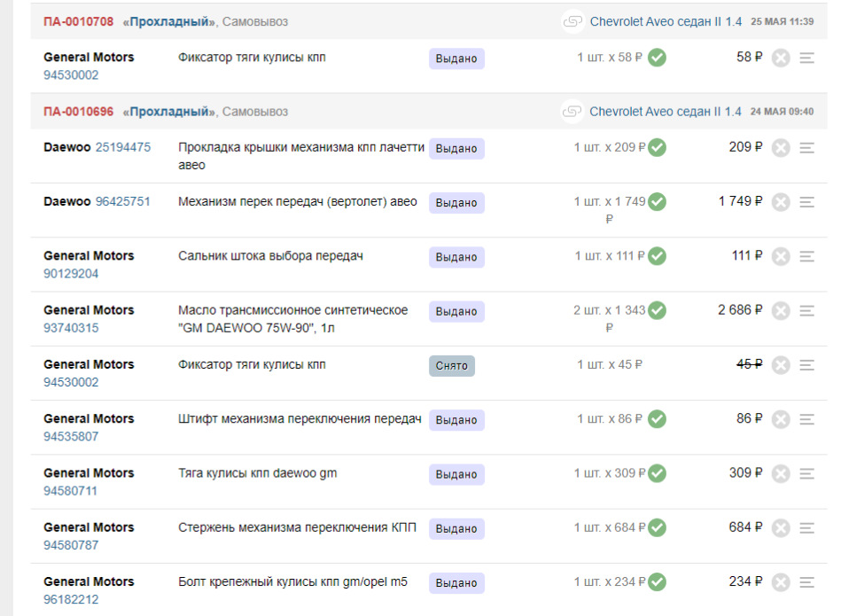Open part number 94580711
The width and height of the screenshot is (841, 616).
pos(70,490)
